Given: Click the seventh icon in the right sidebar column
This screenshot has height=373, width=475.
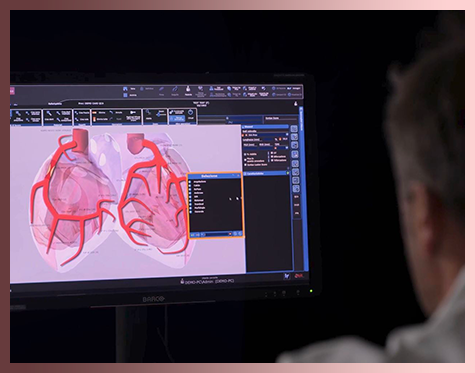Looking at the screenshot, I should click(x=296, y=180).
